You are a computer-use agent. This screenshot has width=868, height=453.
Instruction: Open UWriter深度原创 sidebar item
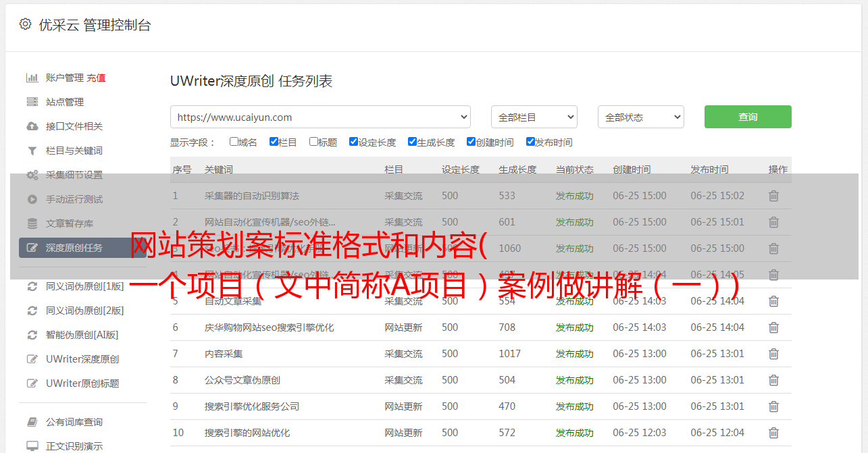pyautogui.click(x=82, y=359)
